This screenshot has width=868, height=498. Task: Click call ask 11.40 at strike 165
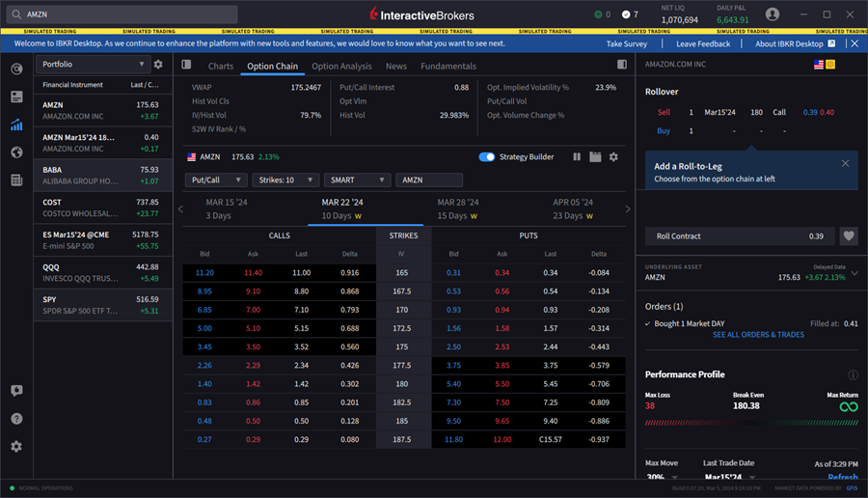[253, 272]
